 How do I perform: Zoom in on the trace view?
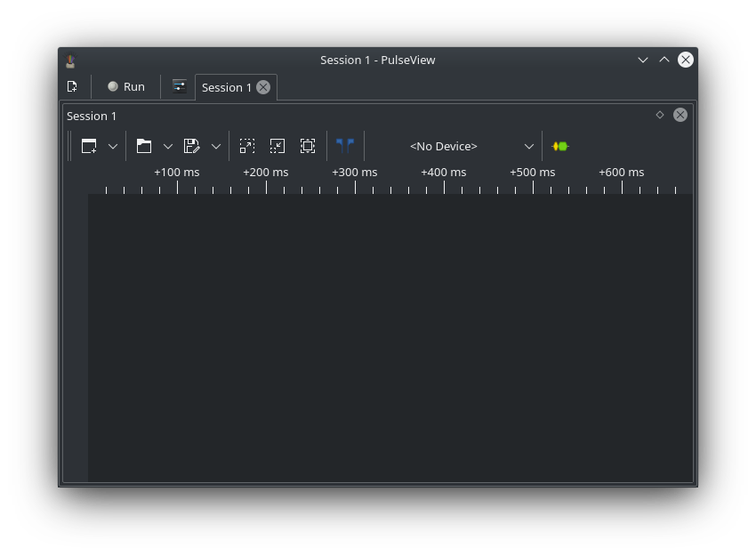pyautogui.click(x=247, y=146)
